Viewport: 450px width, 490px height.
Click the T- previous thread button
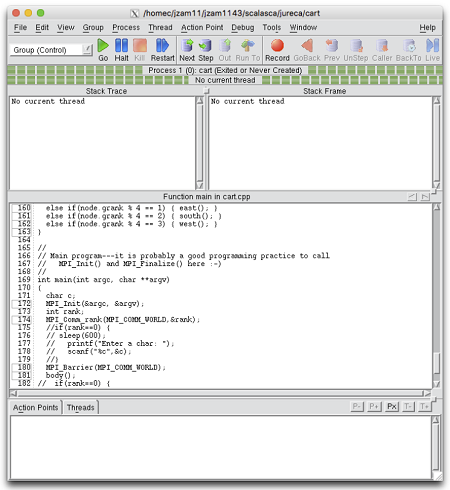pyautogui.click(x=408, y=406)
